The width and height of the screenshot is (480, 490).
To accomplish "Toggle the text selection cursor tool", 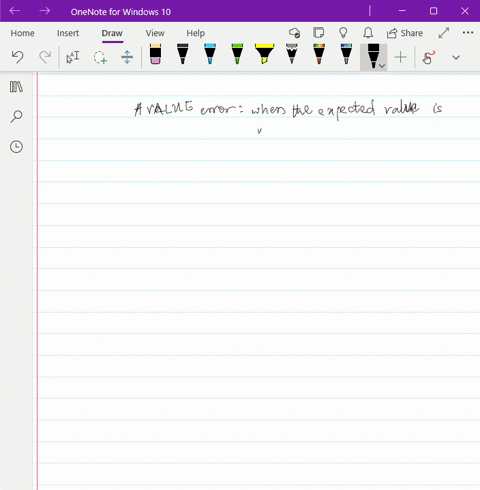I will pos(73,57).
